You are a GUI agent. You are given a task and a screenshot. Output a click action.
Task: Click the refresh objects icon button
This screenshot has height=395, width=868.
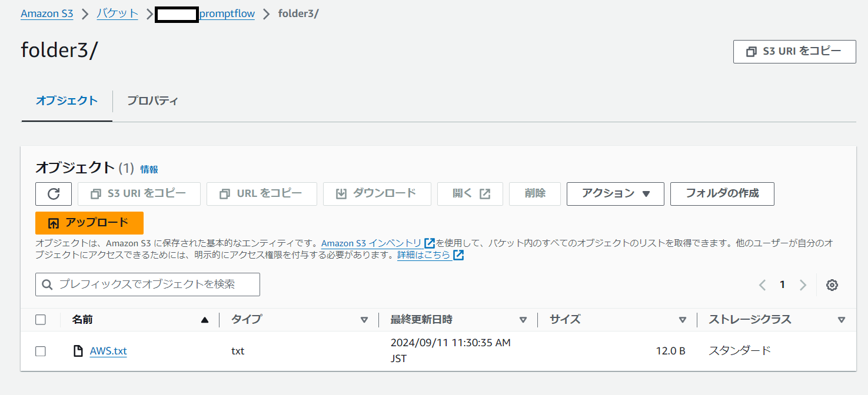click(x=54, y=193)
